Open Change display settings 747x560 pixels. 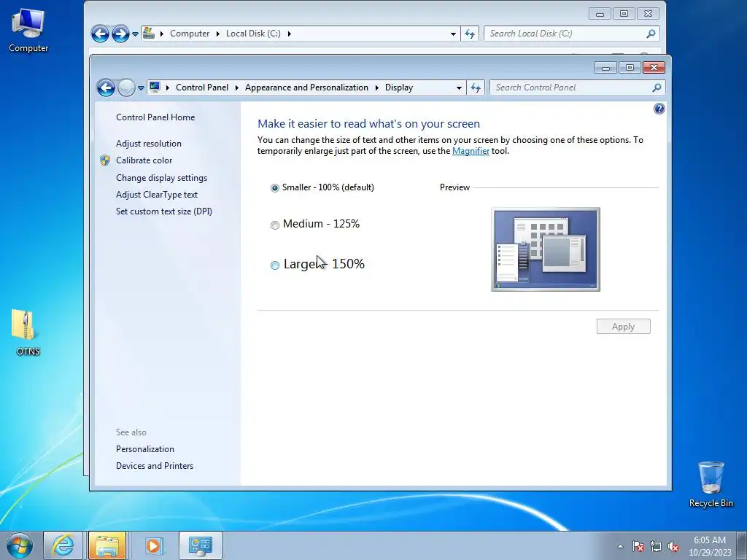(161, 178)
